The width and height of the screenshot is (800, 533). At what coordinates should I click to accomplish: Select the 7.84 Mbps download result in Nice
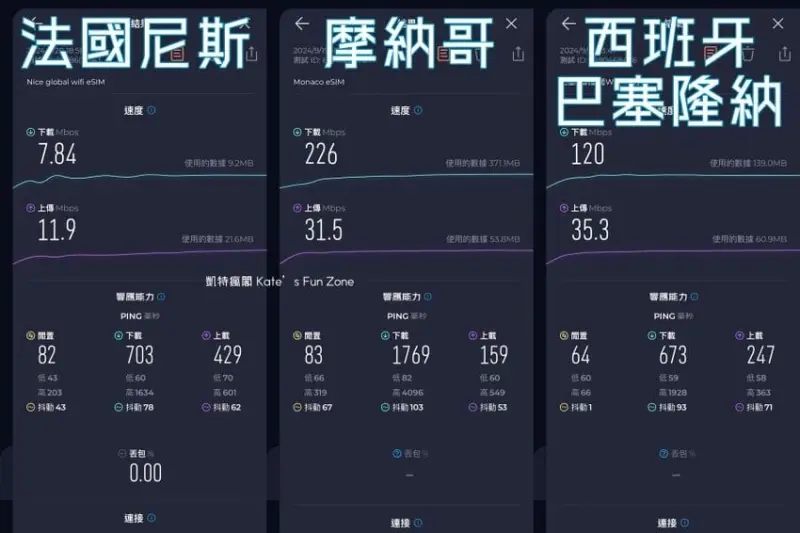coord(56,154)
